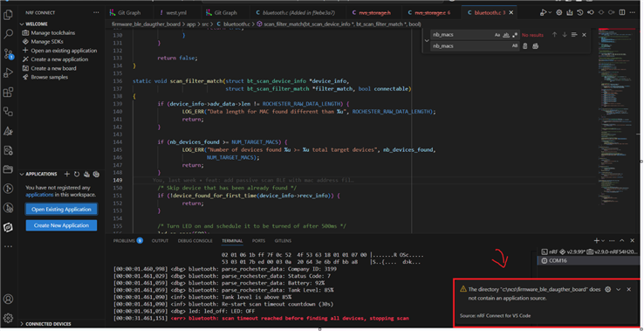Close the find widget

click(584, 35)
